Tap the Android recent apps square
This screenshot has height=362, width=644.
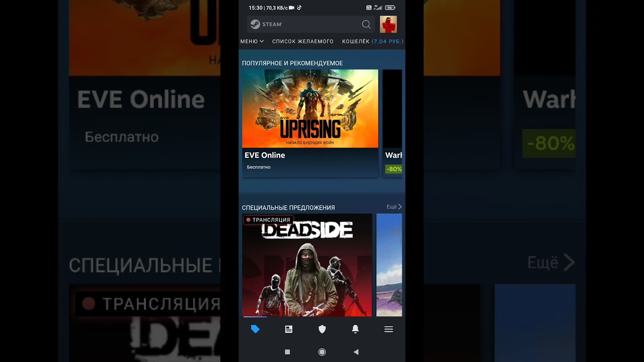pyautogui.click(x=287, y=352)
